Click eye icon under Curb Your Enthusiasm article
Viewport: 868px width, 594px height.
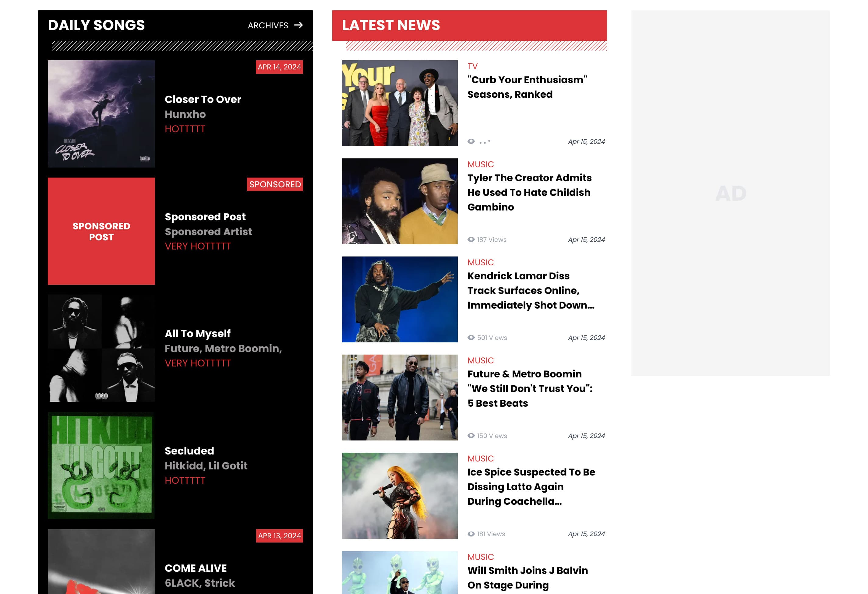471,141
